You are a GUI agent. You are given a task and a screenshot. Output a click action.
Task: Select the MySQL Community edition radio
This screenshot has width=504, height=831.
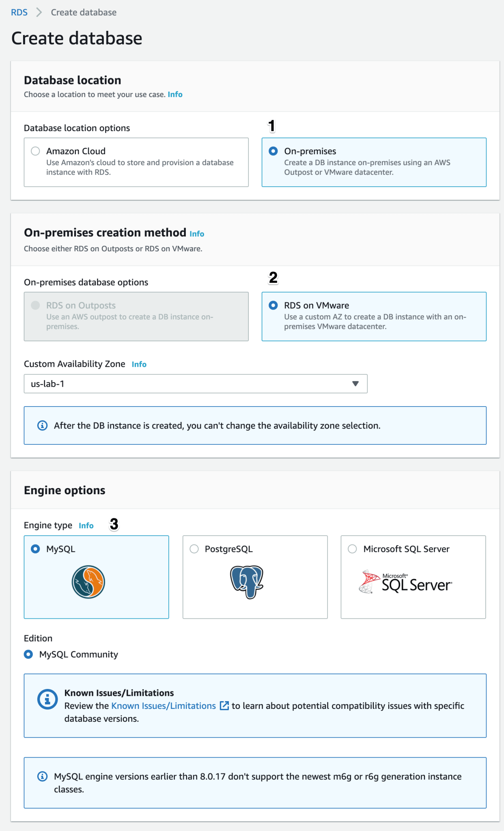28,654
